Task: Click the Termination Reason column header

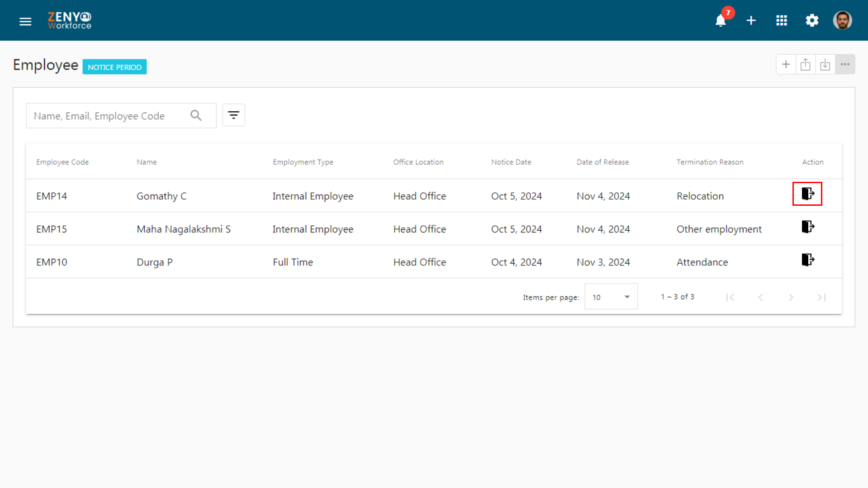Action: click(x=710, y=162)
